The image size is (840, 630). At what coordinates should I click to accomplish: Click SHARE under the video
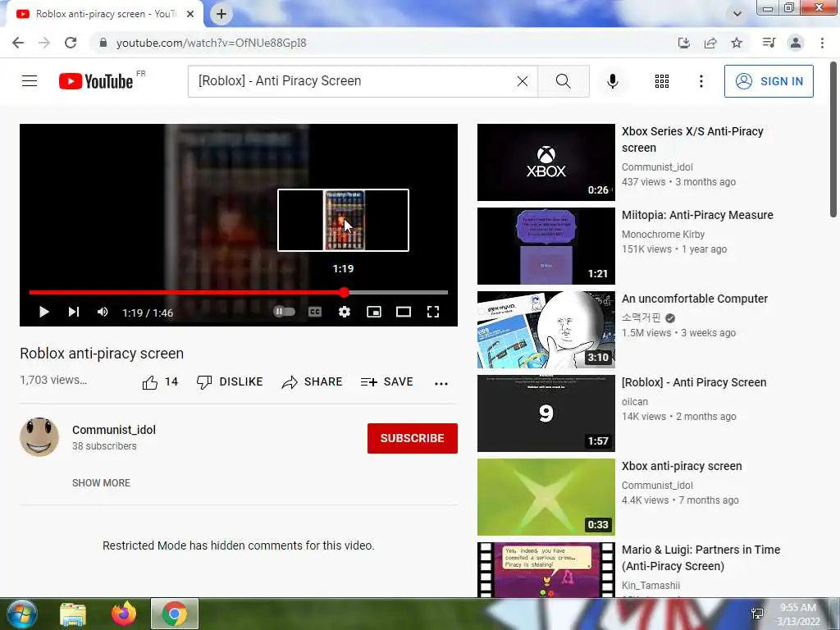[312, 382]
